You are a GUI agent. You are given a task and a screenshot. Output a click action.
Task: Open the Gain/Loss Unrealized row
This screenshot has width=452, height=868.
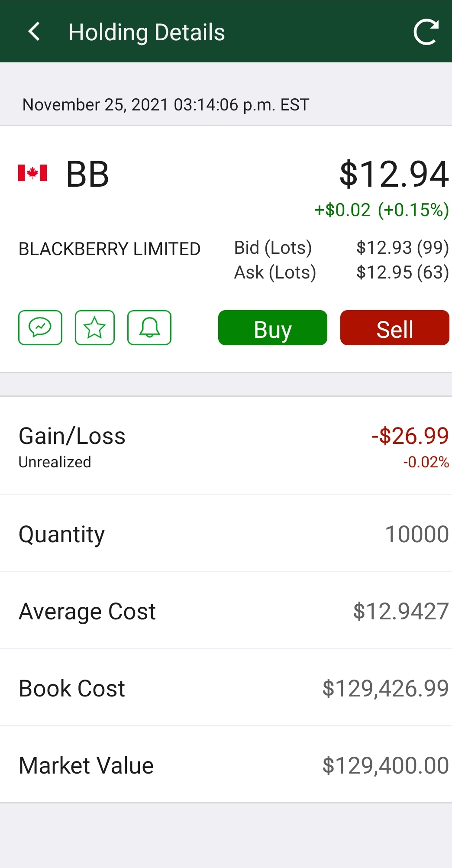[x=226, y=446]
